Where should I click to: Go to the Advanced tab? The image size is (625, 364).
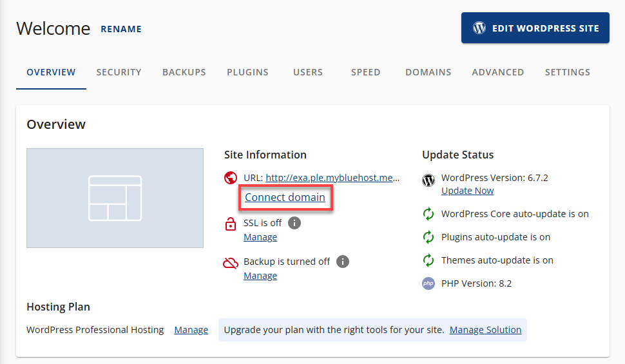click(498, 72)
